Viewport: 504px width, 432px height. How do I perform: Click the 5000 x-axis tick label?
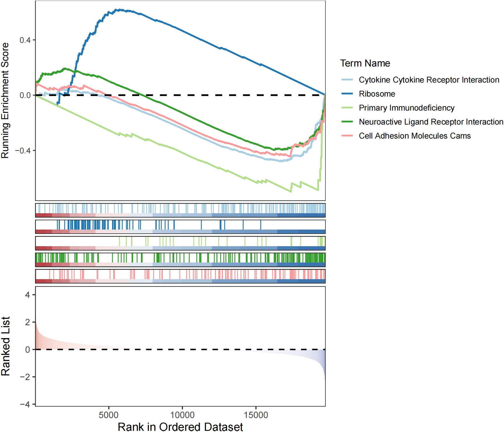coord(109,415)
